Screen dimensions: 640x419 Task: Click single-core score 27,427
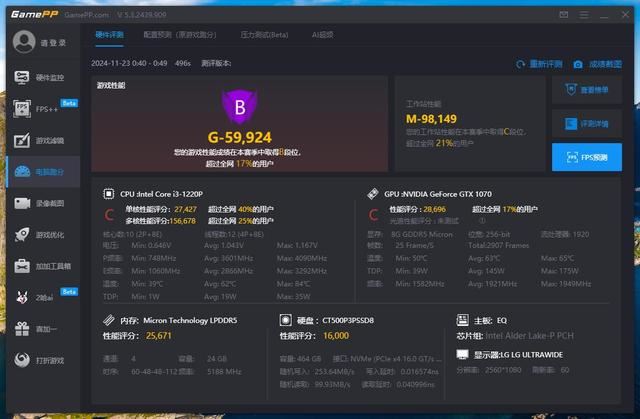[x=185, y=209]
